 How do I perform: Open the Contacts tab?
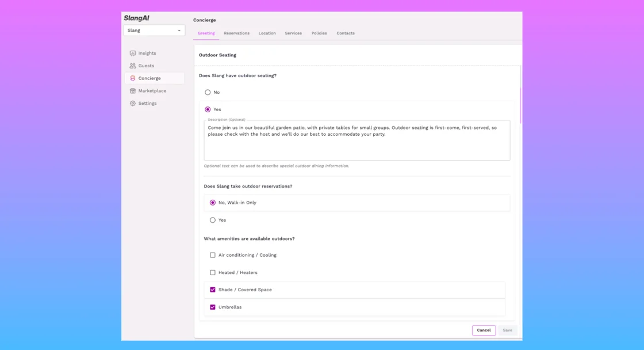pos(346,33)
